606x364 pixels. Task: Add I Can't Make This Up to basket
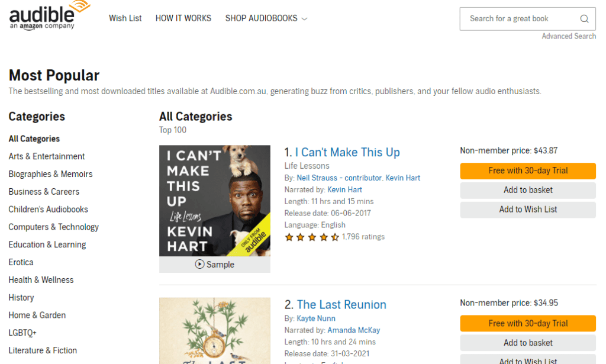coord(528,190)
